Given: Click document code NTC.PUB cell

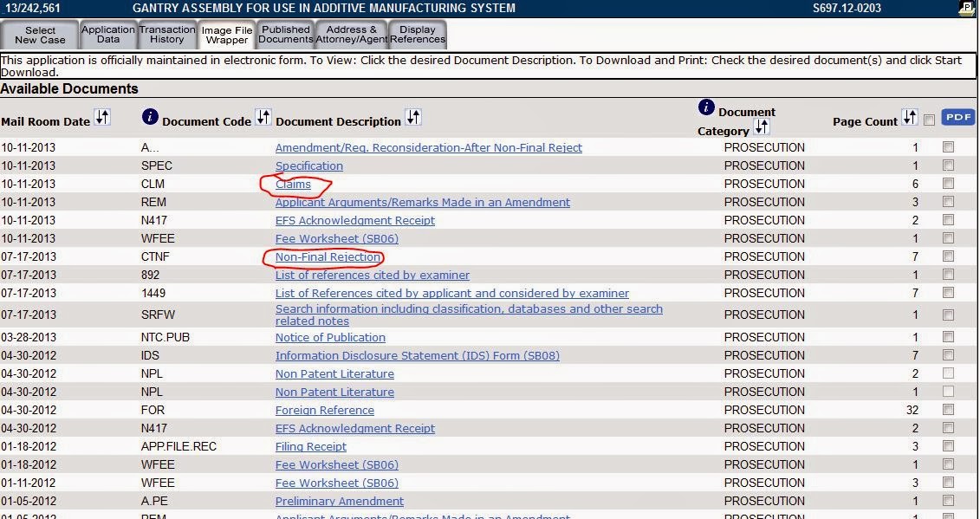Looking at the screenshot, I should point(165,337).
